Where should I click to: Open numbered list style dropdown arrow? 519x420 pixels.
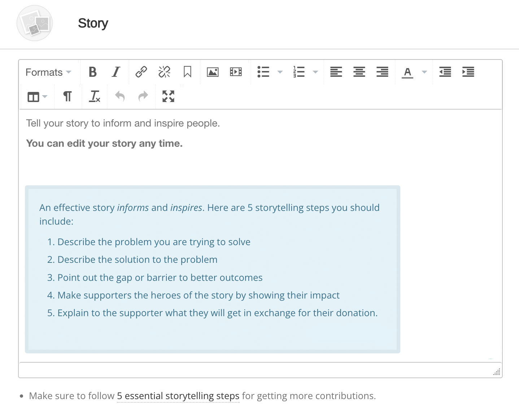pos(315,72)
